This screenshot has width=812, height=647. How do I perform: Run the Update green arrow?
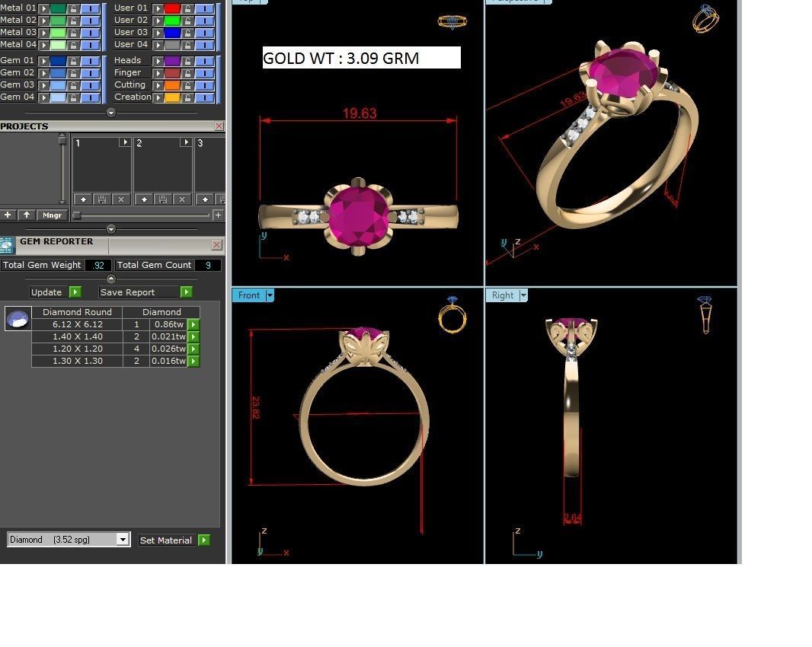(75, 292)
